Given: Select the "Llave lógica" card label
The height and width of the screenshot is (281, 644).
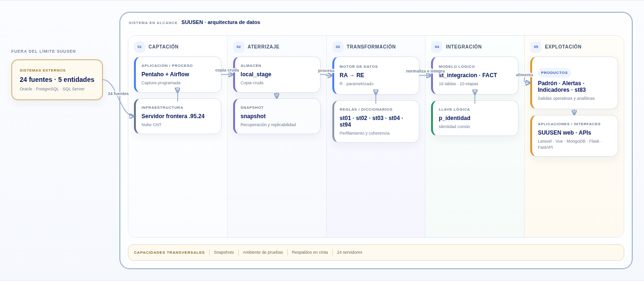Looking at the screenshot, I should 454,109.
